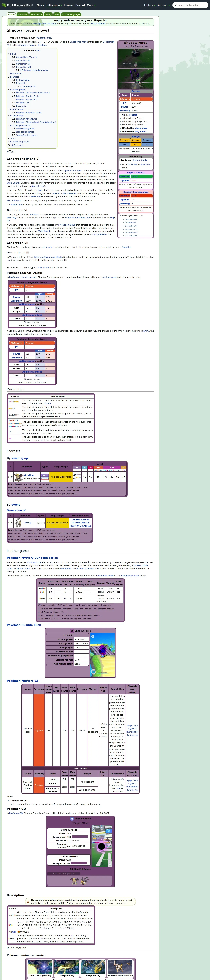The height and width of the screenshot is (980, 210).
Task: Click Ghost icon in Rumble Rush header
Action: click(x=72, y=631)
